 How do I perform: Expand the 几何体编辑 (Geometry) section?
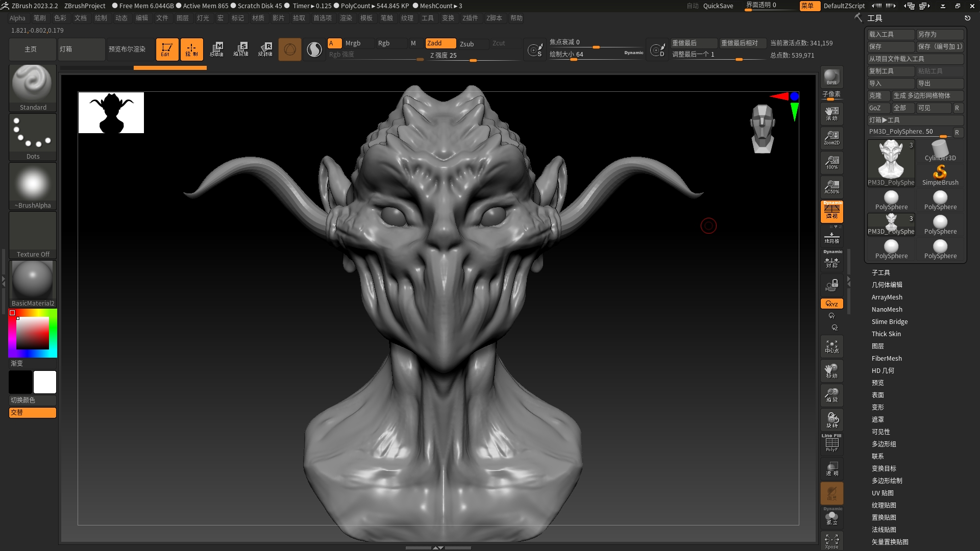[887, 285]
